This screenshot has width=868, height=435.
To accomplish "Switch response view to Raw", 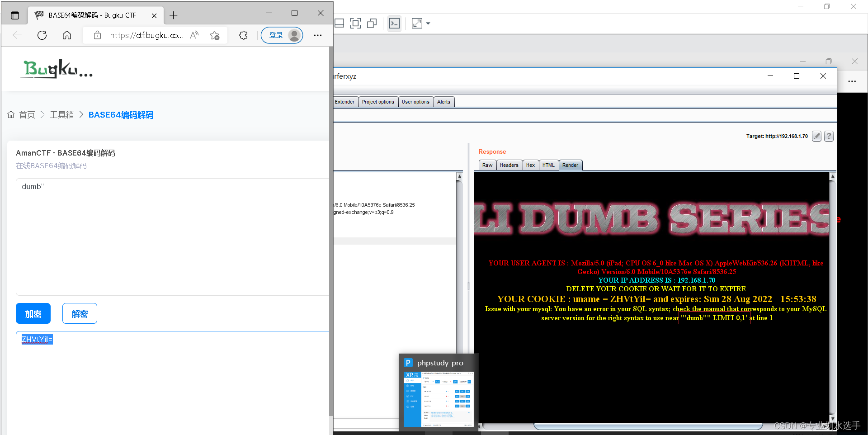I will pyautogui.click(x=487, y=165).
